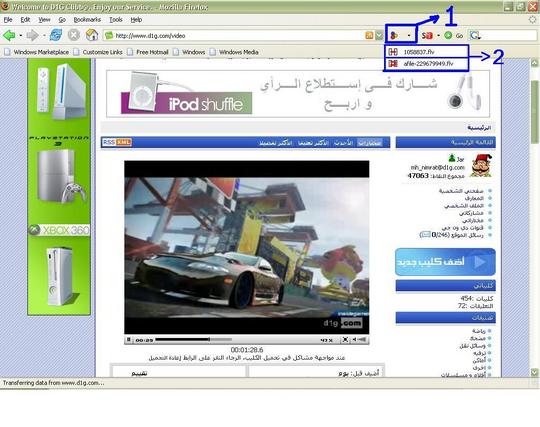The width and height of the screenshot is (540, 427).
Task: Click the green Back arrow button
Action: point(9,35)
